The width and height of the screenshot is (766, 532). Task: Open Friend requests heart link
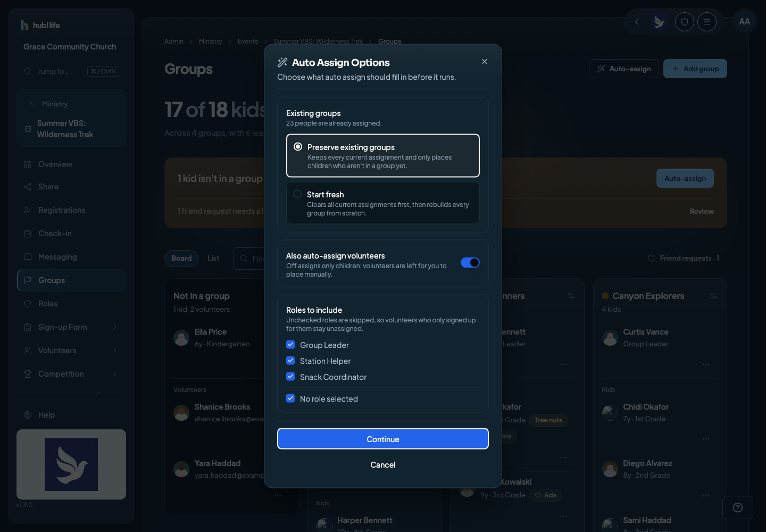[x=684, y=258]
